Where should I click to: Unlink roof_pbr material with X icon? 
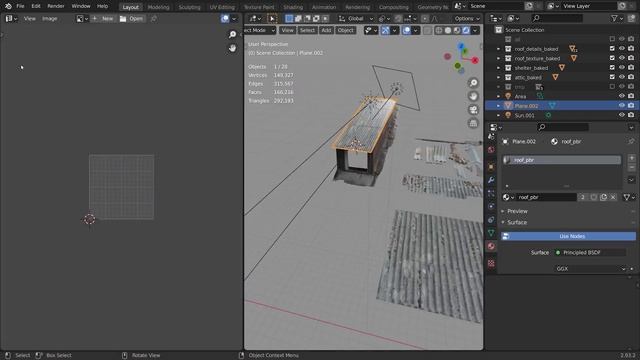point(613,197)
